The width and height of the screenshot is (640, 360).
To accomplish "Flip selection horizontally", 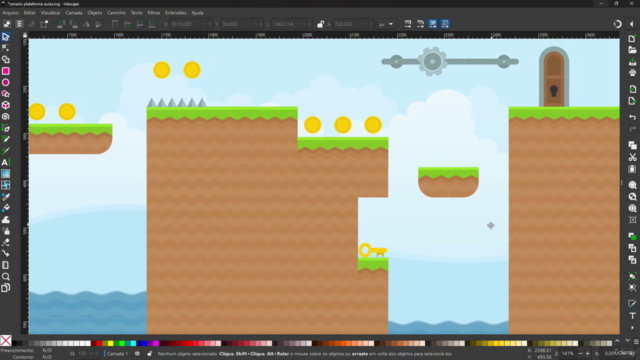I will tap(87, 24).
